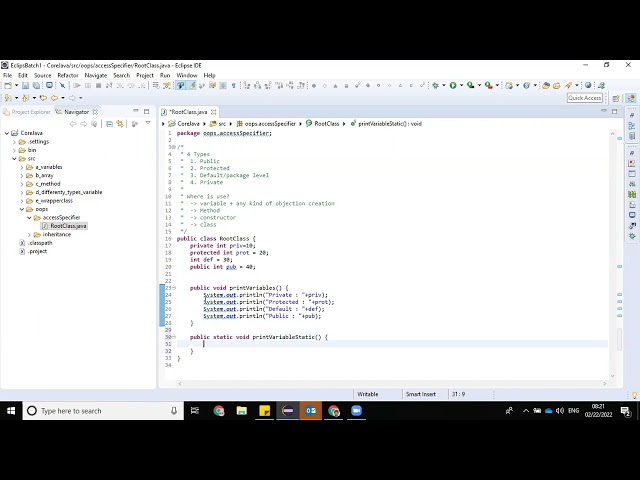Collapse printVariables method fold marker
This screenshot has width=640, height=480.
coord(174,288)
